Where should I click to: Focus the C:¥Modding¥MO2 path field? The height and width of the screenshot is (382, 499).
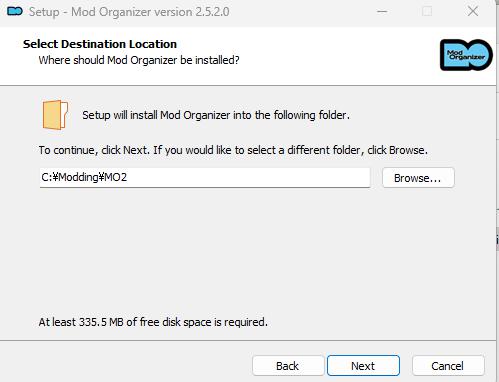[x=205, y=177]
